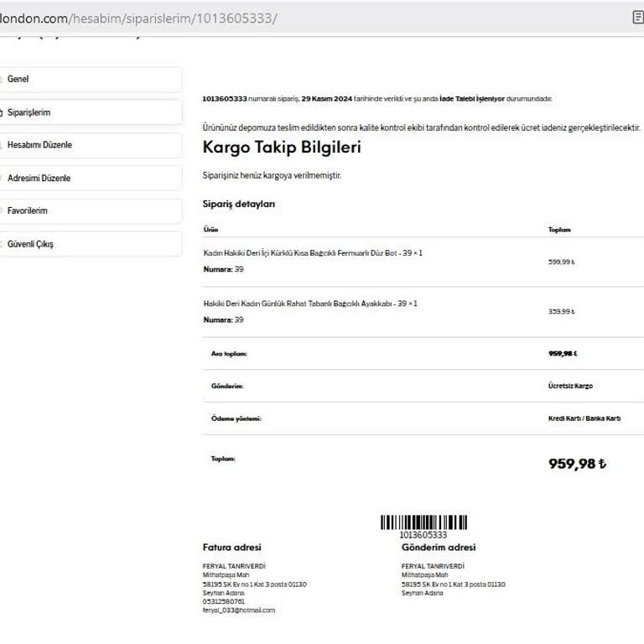Click the hotmail email in billing address
Viewport: 644px width, 644px height.
pyautogui.click(x=239, y=610)
